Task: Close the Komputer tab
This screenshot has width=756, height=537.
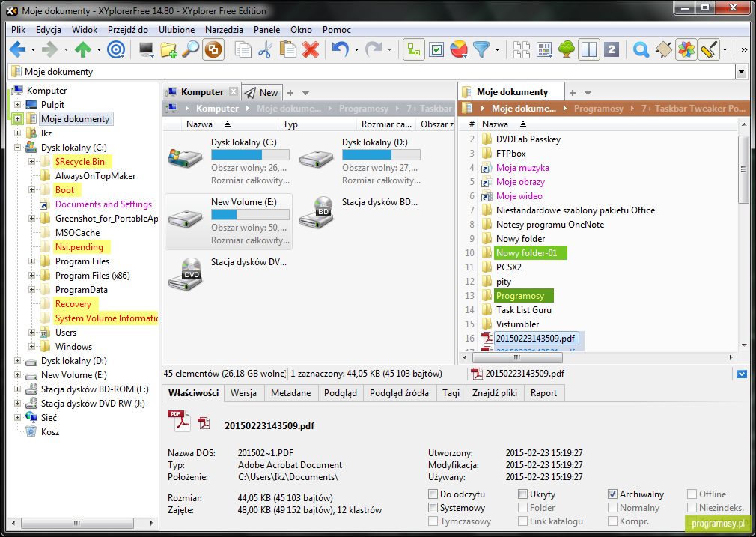Action: [234, 91]
